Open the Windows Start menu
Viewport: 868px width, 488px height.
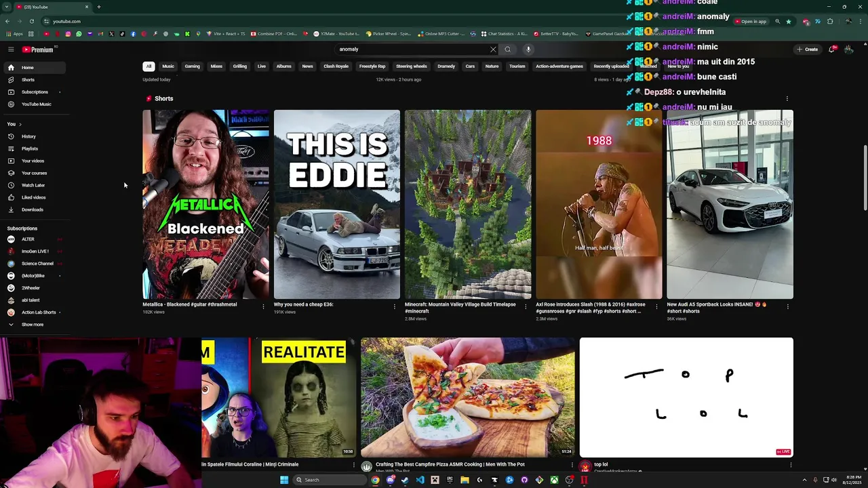pyautogui.click(x=284, y=480)
